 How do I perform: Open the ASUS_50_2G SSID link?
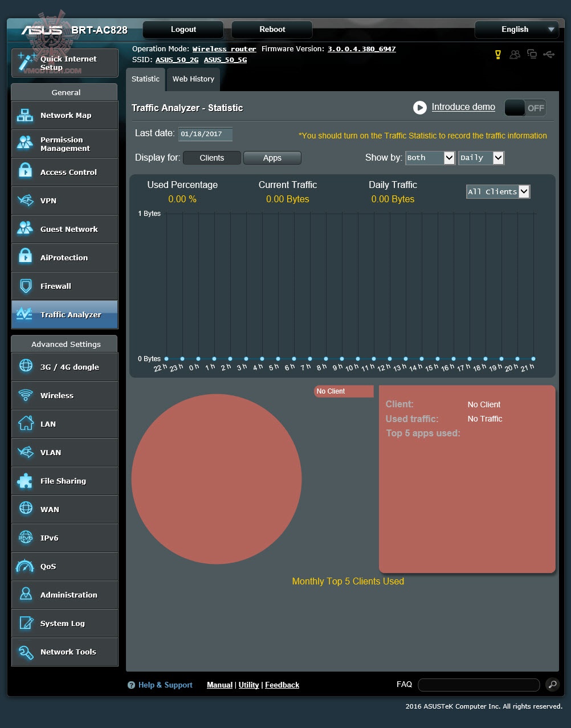tap(177, 60)
